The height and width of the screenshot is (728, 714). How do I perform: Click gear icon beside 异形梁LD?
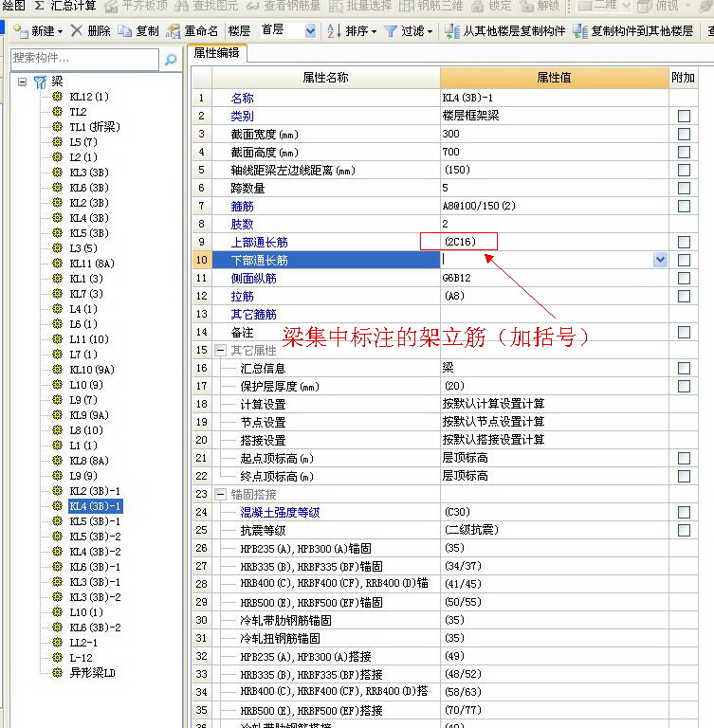tap(57, 672)
